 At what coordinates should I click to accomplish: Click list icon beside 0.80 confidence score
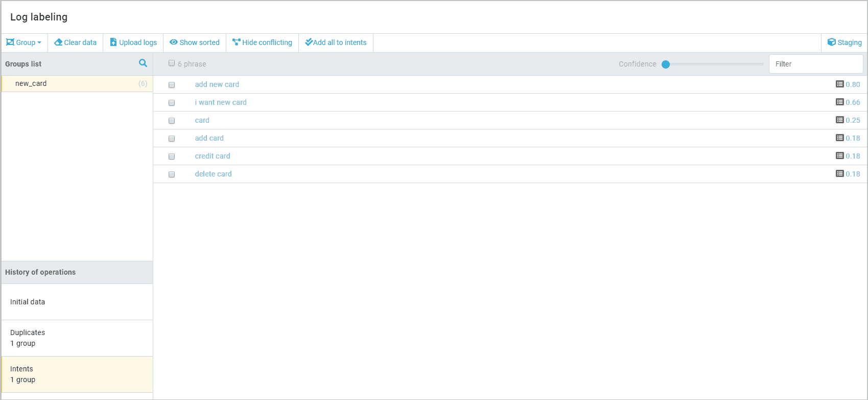839,84
